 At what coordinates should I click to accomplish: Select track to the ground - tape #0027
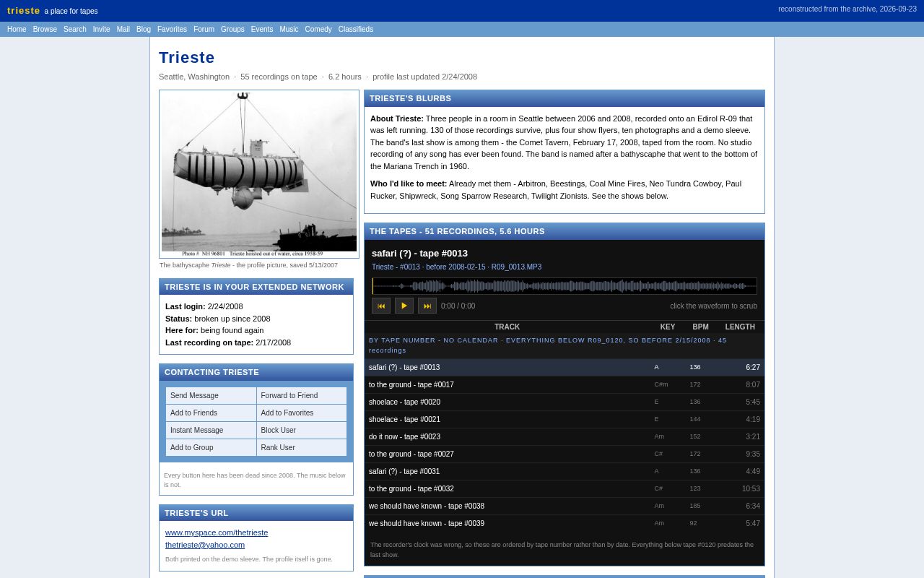click(565, 454)
